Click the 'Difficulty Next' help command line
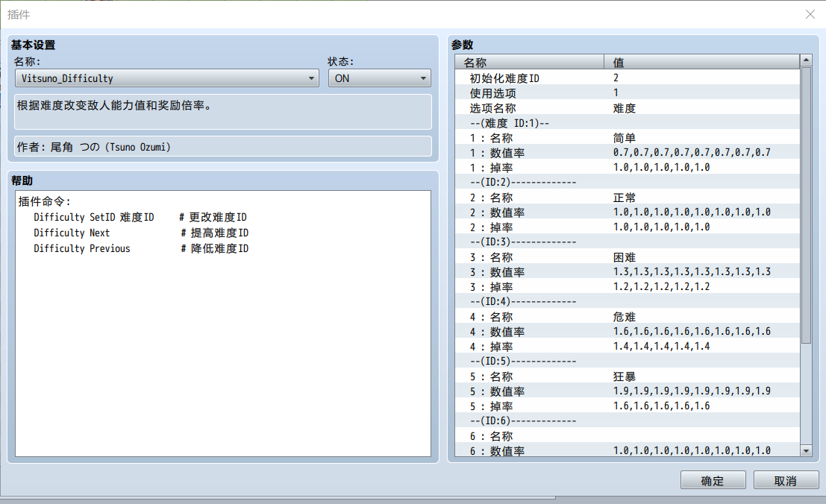 point(72,233)
